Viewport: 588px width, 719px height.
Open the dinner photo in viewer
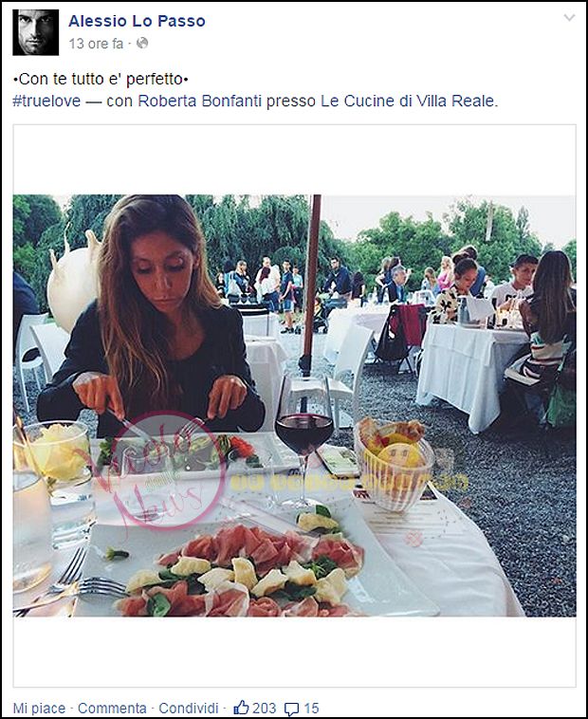[x=294, y=406]
